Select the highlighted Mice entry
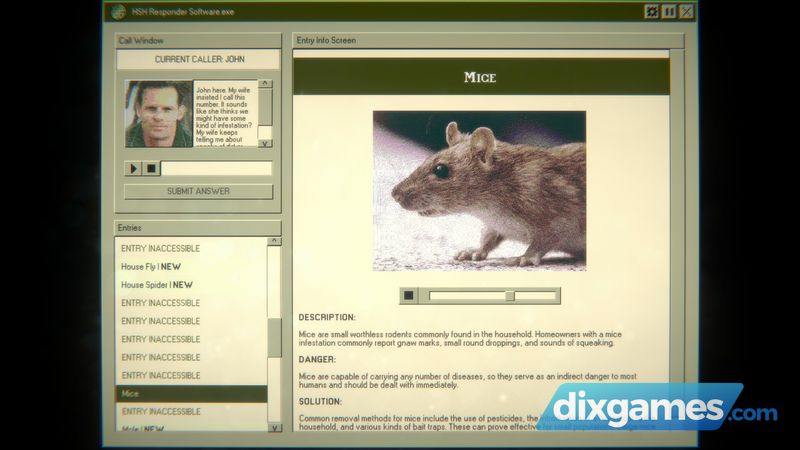This screenshot has width=800, height=450. (191, 394)
